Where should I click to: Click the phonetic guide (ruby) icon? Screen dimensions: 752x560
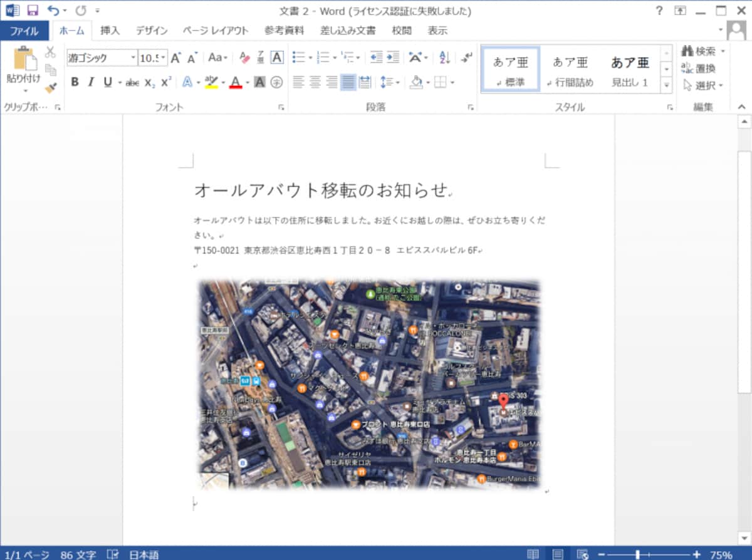[x=261, y=58]
